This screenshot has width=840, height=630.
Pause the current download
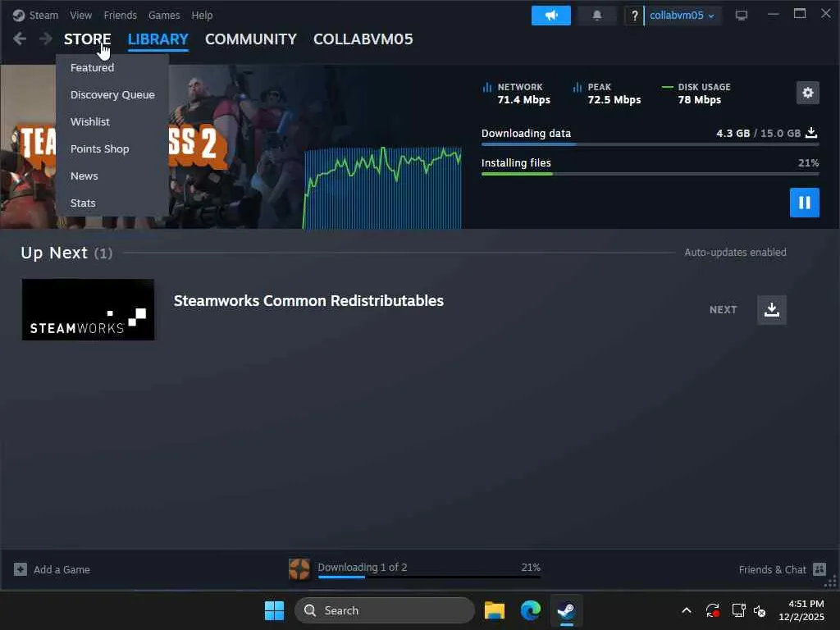[804, 203]
